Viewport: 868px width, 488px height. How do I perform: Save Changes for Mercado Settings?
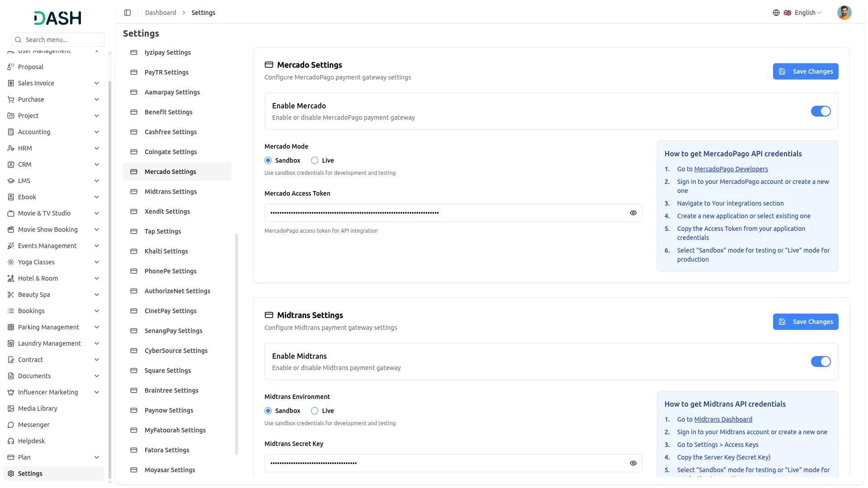click(806, 71)
